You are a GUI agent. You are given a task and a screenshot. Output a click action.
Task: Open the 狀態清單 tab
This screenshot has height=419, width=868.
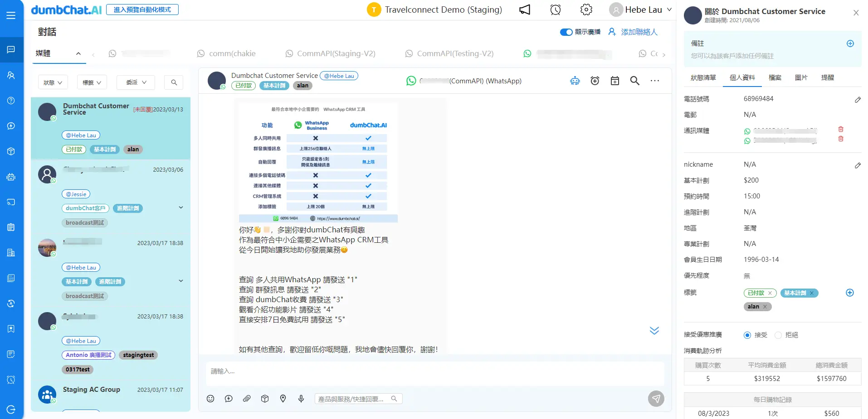pos(703,77)
